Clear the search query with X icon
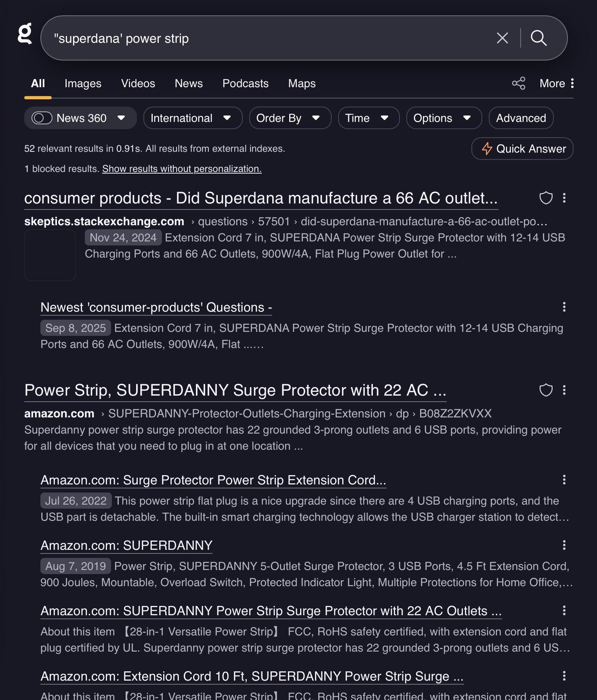Screen dimensions: 597x700 click(502, 38)
